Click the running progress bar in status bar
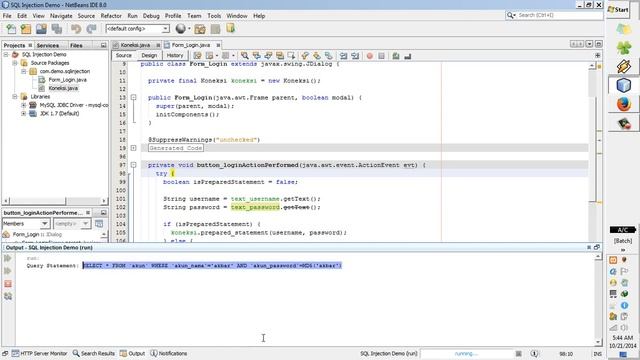640x360 pixels. coord(467,354)
